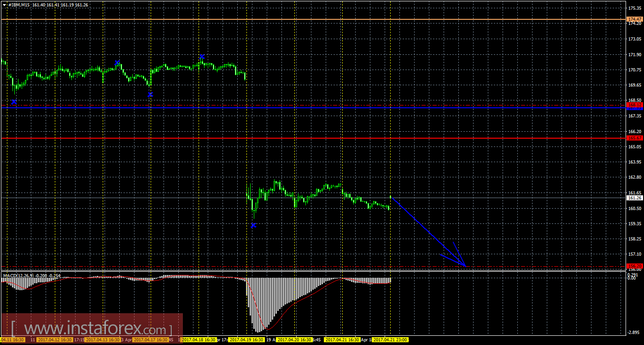Image resolution: width=644 pixels, height=345 pixels.
Task: Click the 169.65 price scale value
Action: pyautogui.click(x=634, y=85)
